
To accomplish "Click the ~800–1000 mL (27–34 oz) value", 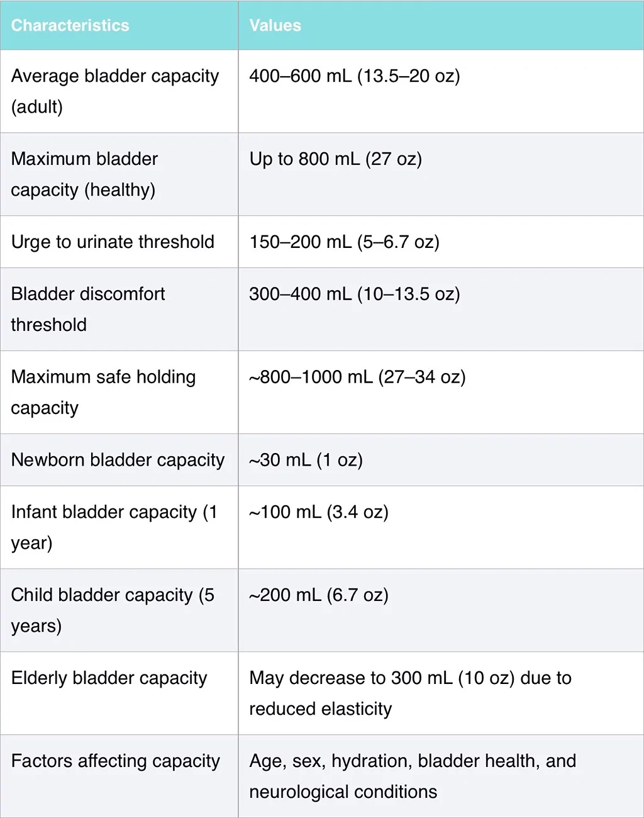I will (357, 377).
